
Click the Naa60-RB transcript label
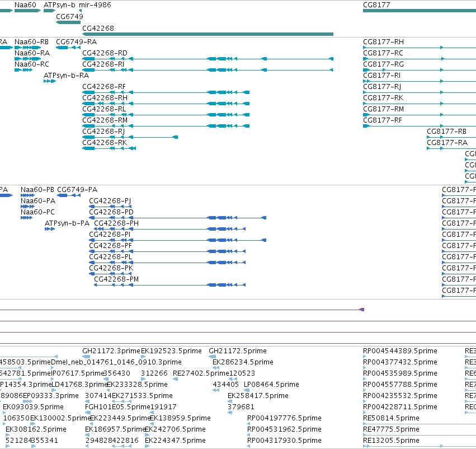[31, 41]
